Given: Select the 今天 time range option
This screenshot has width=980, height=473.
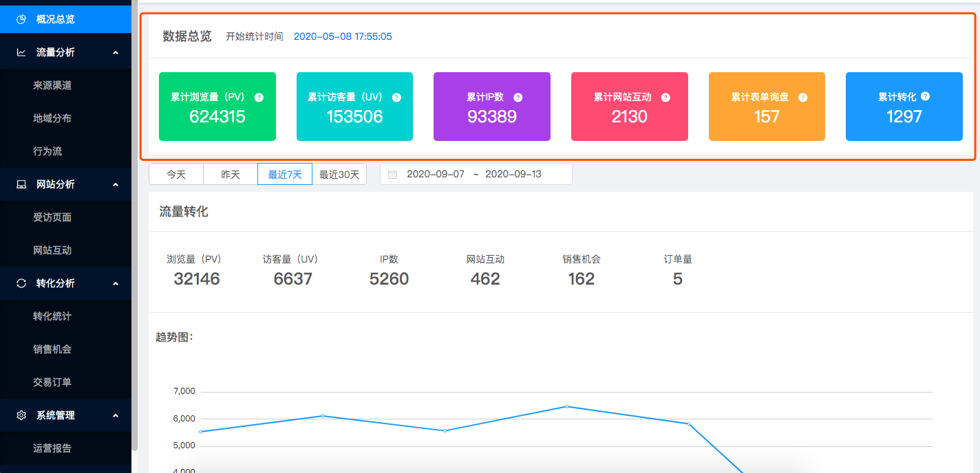Looking at the screenshot, I should coord(176,175).
